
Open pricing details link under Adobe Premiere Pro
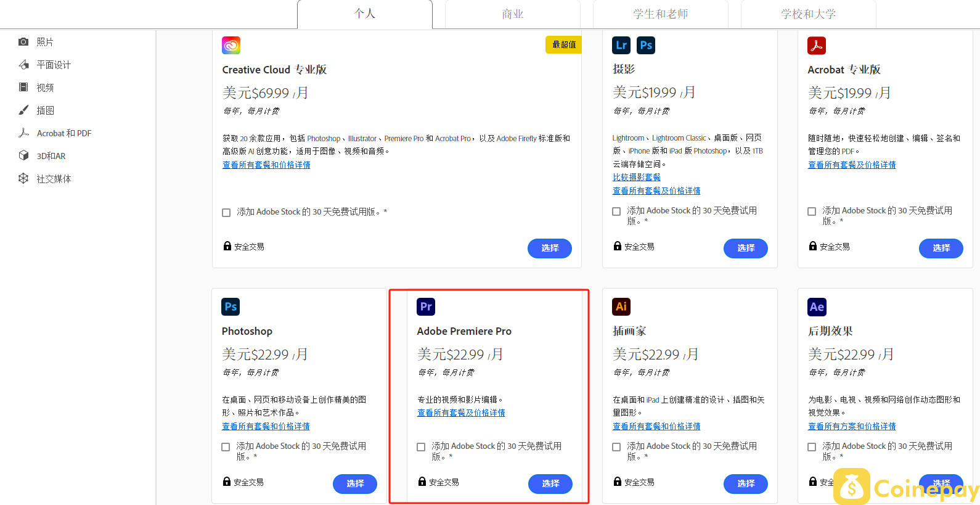click(461, 413)
